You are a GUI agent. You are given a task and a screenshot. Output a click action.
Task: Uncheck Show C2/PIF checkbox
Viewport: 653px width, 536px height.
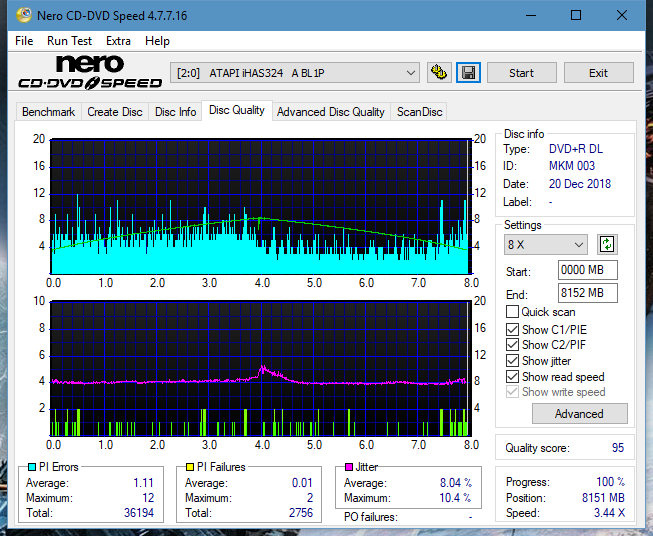pos(512,345)
